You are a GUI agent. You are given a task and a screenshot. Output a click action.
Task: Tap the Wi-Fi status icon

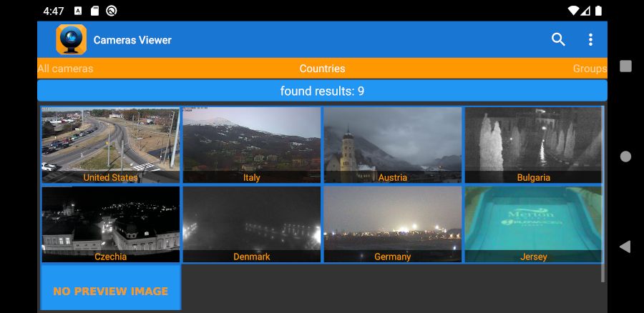(573, 11)
